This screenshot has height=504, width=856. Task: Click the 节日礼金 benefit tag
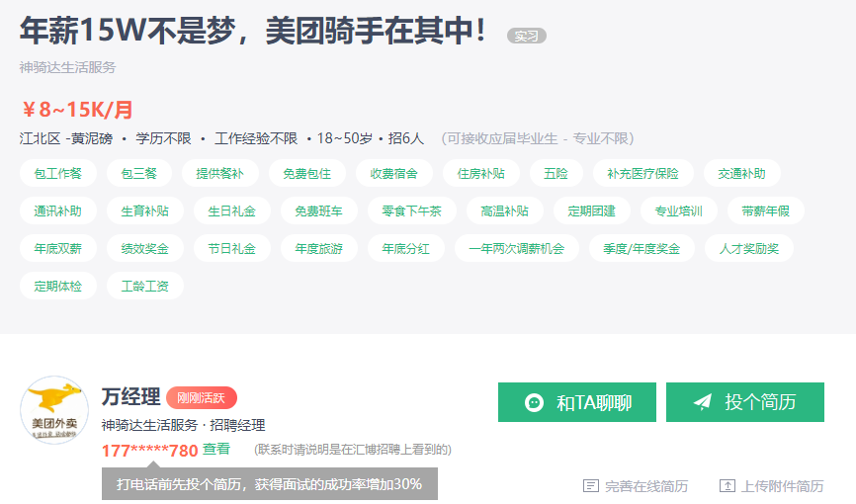tap(232, 248)
